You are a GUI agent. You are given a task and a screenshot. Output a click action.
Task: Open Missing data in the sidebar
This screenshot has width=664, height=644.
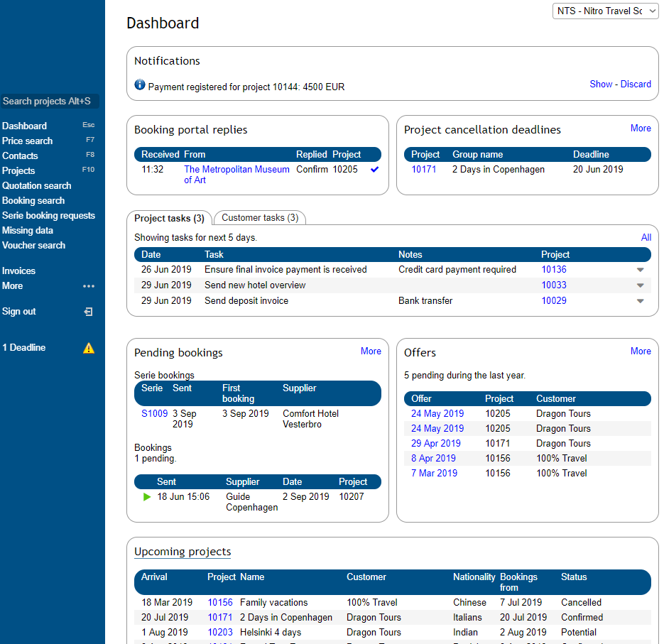pyautogui.click(x=28, y=230)
